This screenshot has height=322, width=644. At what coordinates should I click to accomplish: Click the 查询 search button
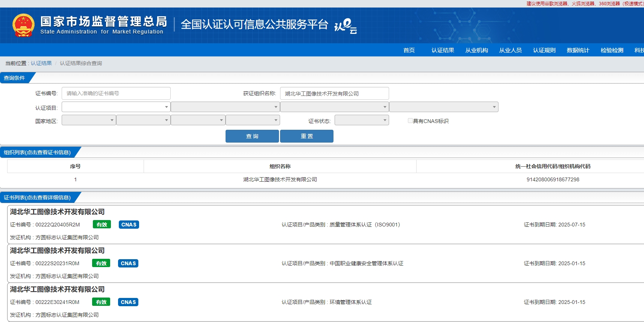[252, 136]
